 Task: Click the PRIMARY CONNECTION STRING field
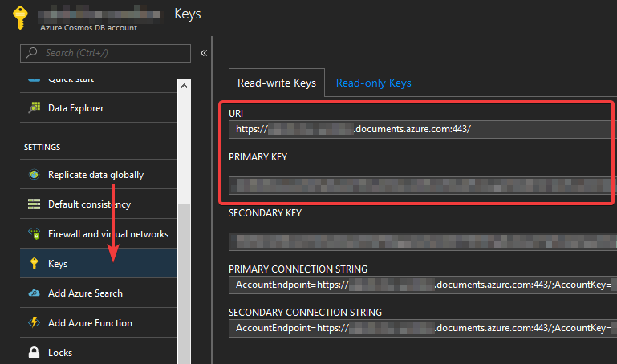point(423,285)
